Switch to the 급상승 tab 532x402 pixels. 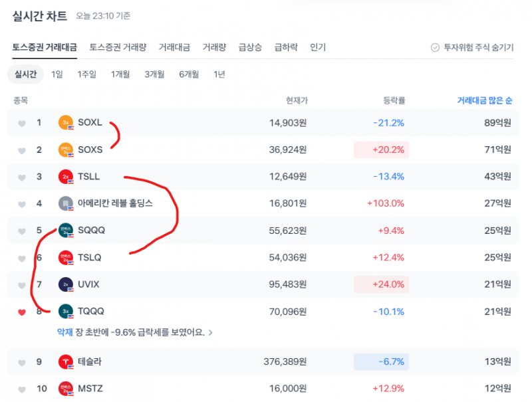(250, 47)
